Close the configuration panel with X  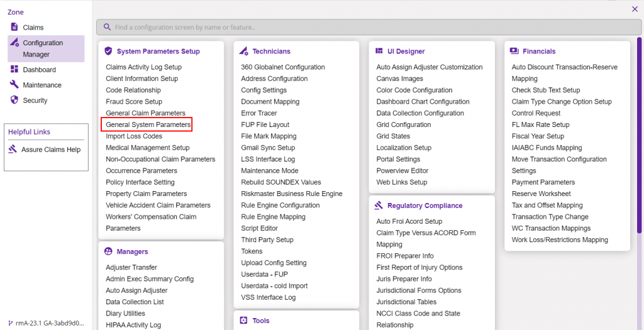click(x=634, y=9)
